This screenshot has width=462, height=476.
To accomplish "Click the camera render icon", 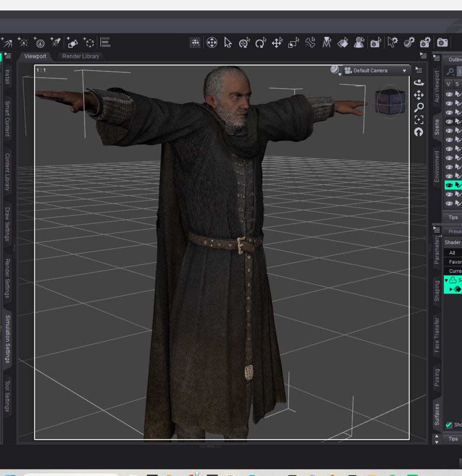I will [442, 42].
